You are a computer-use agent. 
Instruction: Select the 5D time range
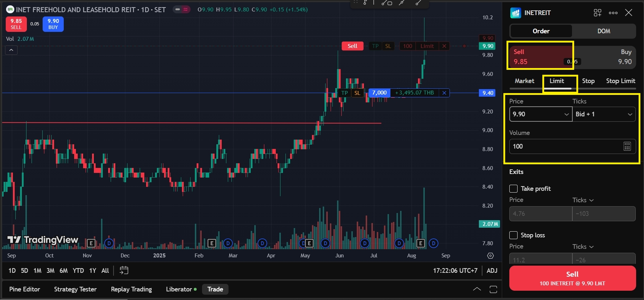pyautogui.click(x=24, y=271)
